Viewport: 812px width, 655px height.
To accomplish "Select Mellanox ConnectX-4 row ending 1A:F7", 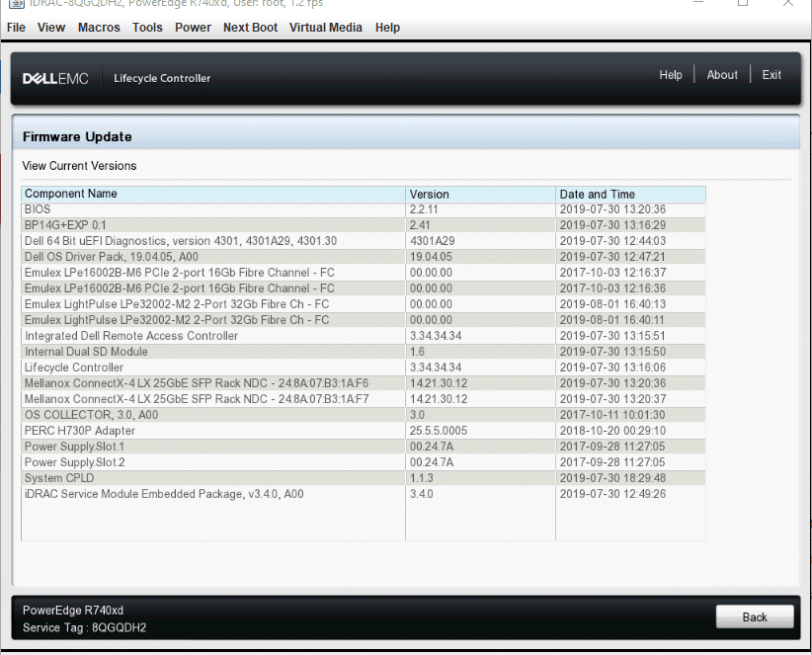I will (x=363, y=399).
